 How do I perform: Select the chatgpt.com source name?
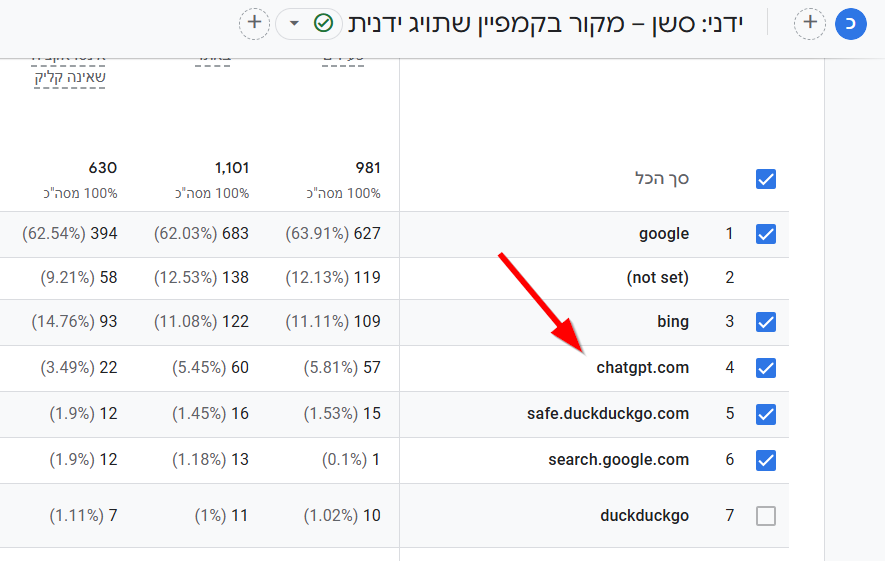pos(642,368)
